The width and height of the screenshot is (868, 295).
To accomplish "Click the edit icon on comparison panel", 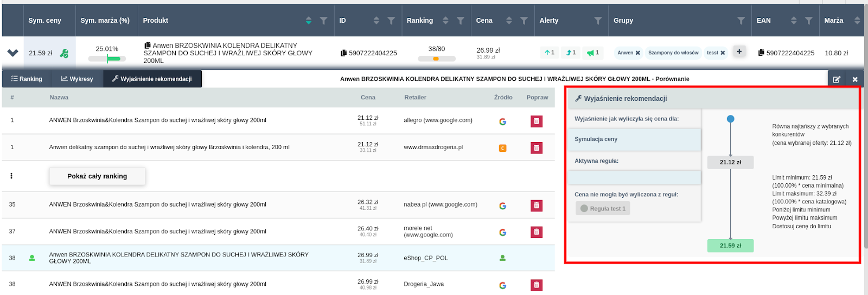I will click(x=837, y=79).
